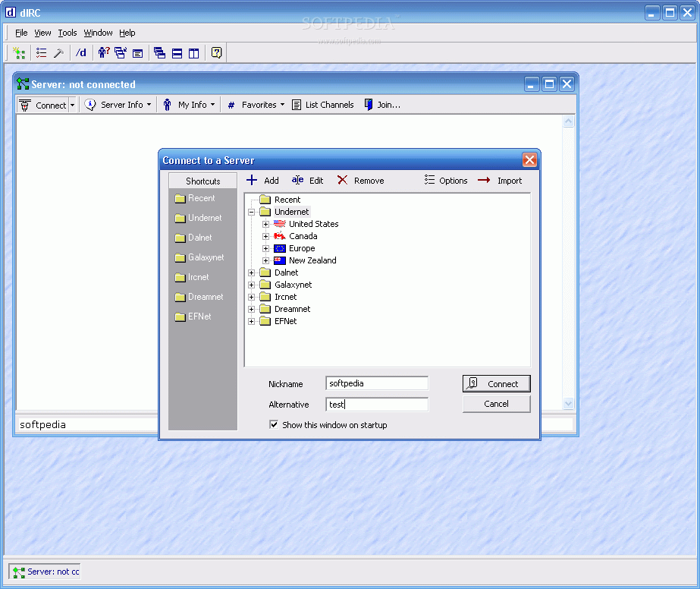Collapse the Undernet tree node
700x589 pixels.
[251, 213]
